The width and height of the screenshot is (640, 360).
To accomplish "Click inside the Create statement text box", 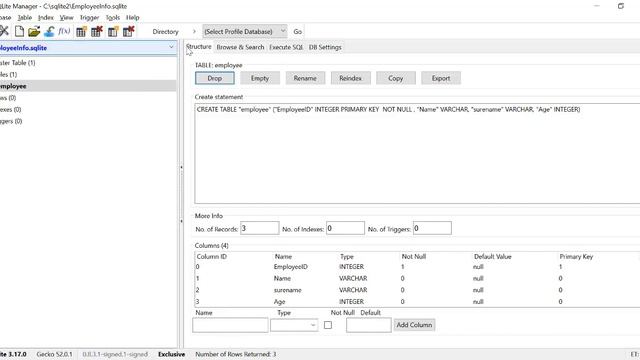I will pyautogui.click(x=417, y=153).
